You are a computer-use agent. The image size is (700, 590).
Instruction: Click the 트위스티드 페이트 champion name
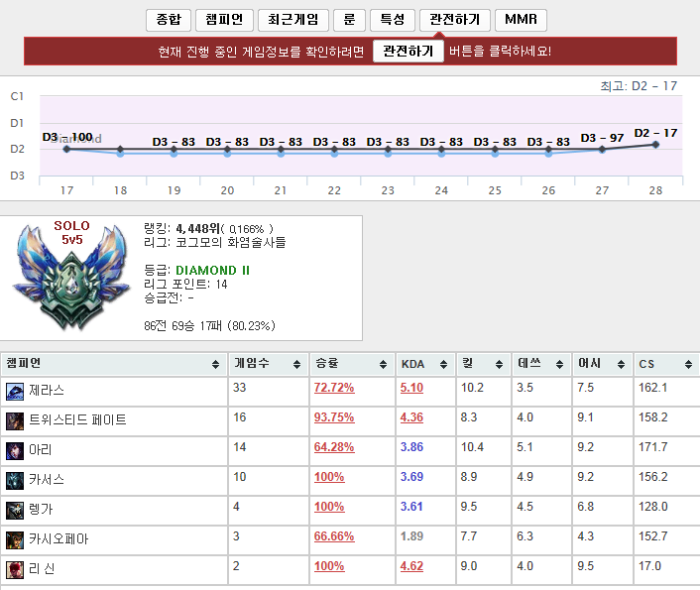coord(77,419)
